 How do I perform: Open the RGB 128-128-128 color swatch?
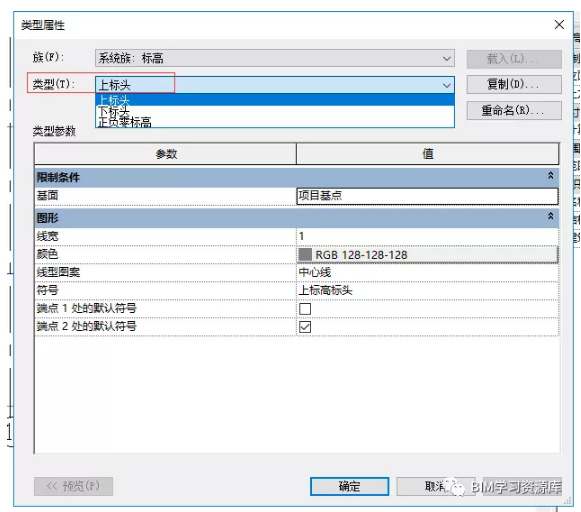(x=427, y=255)
